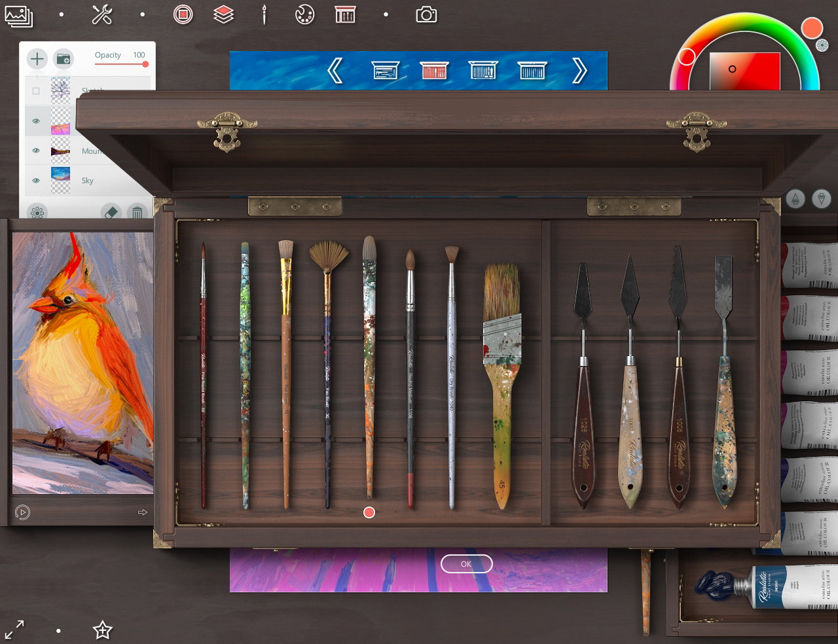838x644 pixels.
Task: Add a new layer with plus button
Action: click(x=37, y=59)
